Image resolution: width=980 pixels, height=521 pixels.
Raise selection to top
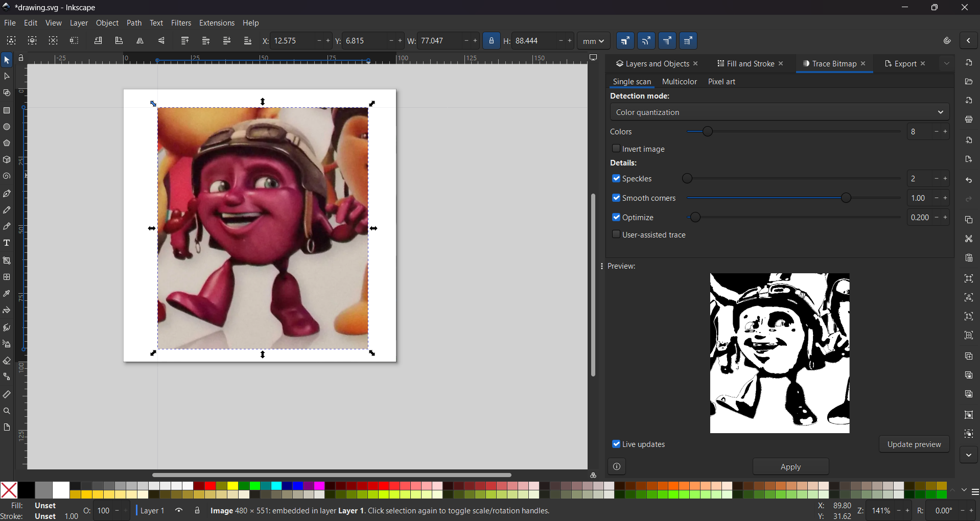tap(185, 41)
